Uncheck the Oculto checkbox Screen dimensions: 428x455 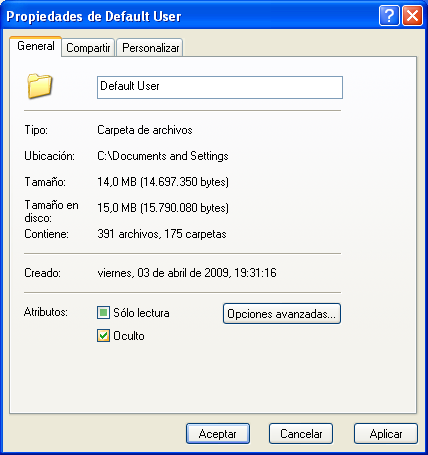pyautogui.click(x=103, y=335)
